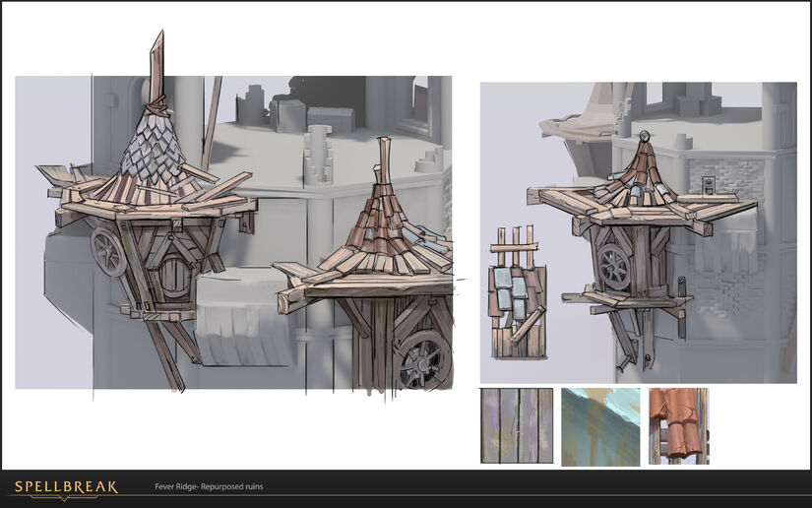Select the 'Fever Ridge- Repurposed ruins' caption

(209, 486)
